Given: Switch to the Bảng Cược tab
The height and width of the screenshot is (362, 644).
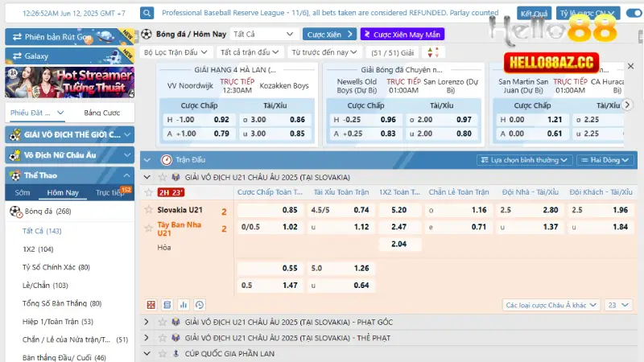Looking at the screenshot, I should point(101,113).
